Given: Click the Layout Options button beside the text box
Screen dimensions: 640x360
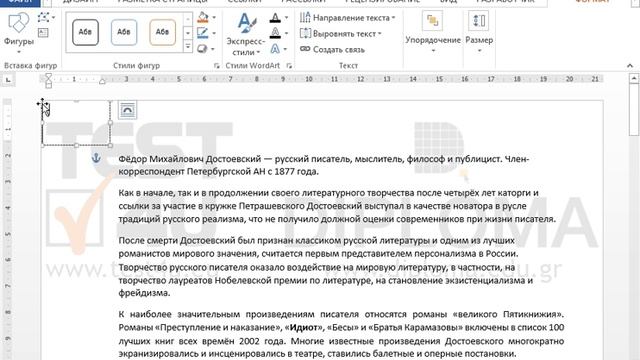Looking at the screenshot, I should [127, 110].
